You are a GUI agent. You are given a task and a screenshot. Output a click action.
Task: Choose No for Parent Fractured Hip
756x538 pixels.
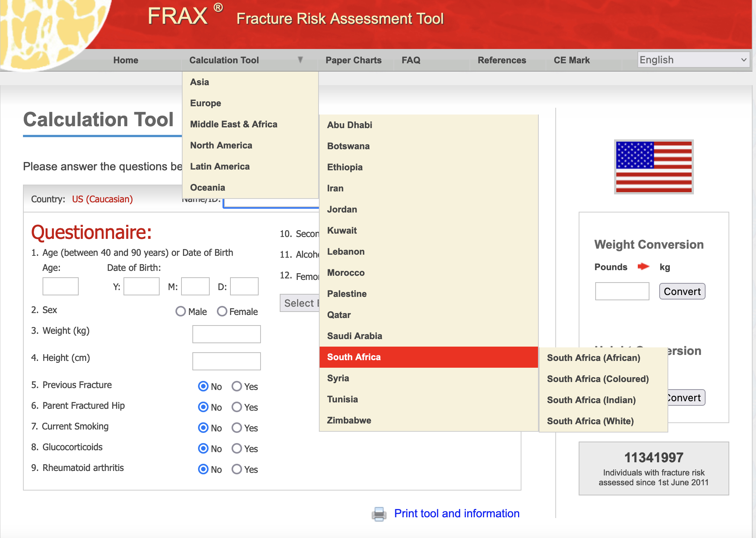[x=203, y=407]
